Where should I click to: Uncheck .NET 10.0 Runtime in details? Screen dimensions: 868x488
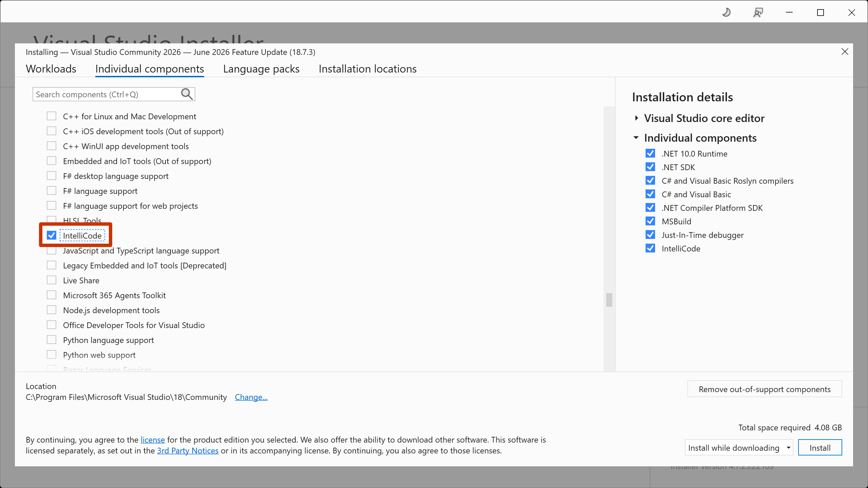tap(650, 154)
